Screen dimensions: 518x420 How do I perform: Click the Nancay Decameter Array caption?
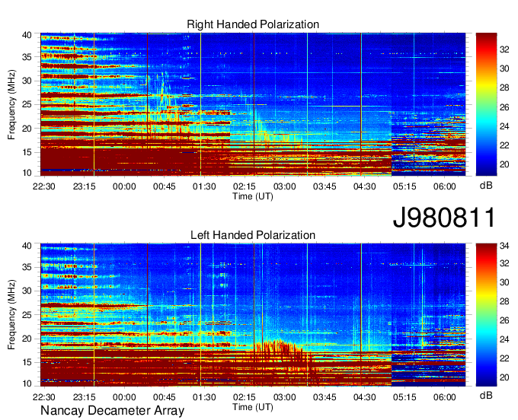112,411
